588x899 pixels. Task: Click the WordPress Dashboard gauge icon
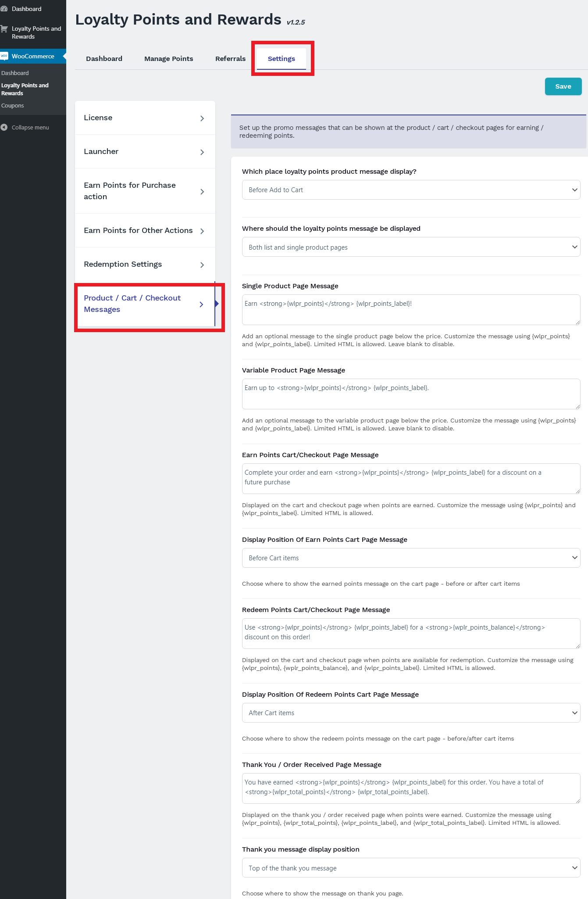[x=4, y=9]
